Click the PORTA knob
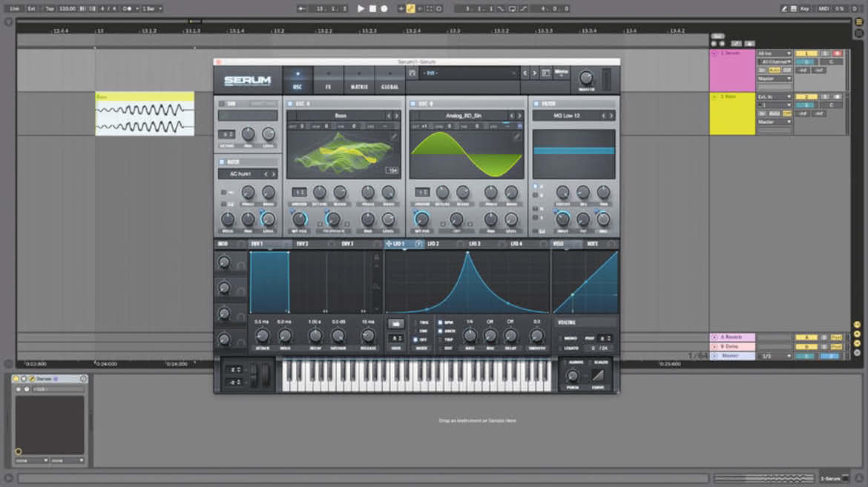This screenshot has height=487, width=868. (573, 377)
